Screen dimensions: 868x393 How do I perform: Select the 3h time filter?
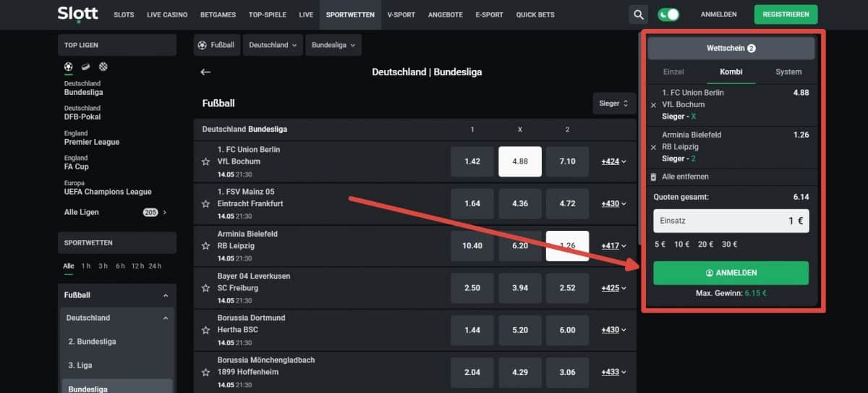pyautogui.click(x=103, y=266)
